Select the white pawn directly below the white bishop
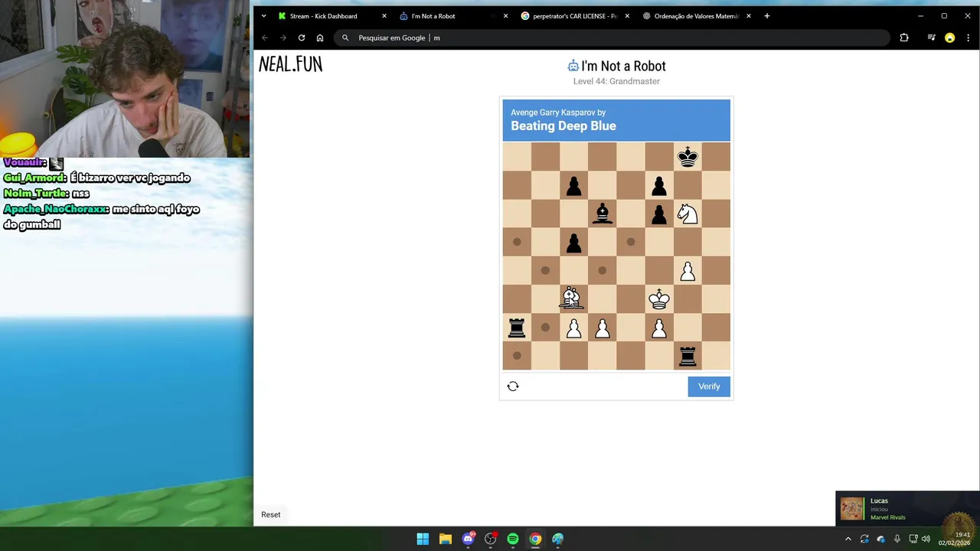The height and width of the screenshot is (551, 980). point(573,328)
